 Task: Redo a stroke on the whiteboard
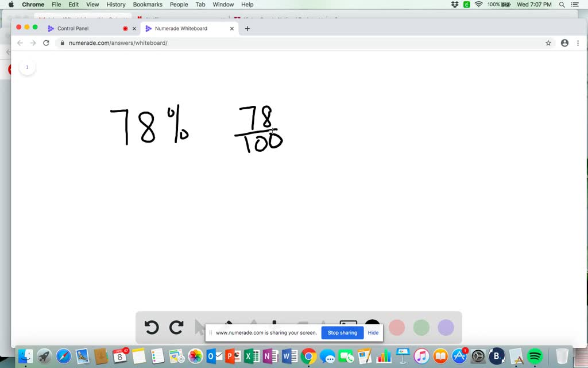pos(176,327)
